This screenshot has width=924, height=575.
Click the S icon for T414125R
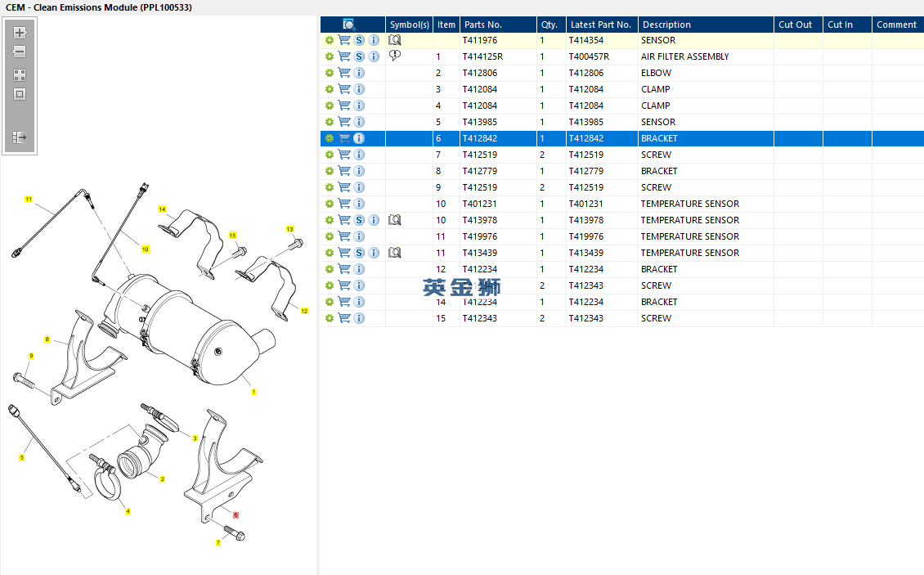(359, 56)
